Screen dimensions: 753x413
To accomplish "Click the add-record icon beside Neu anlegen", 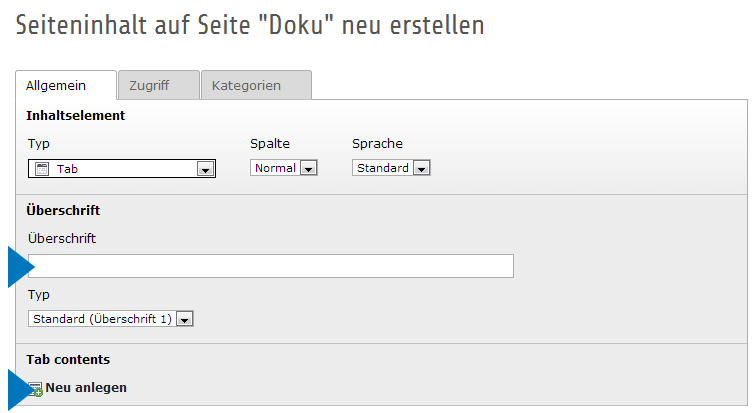I will click(35, 388).
